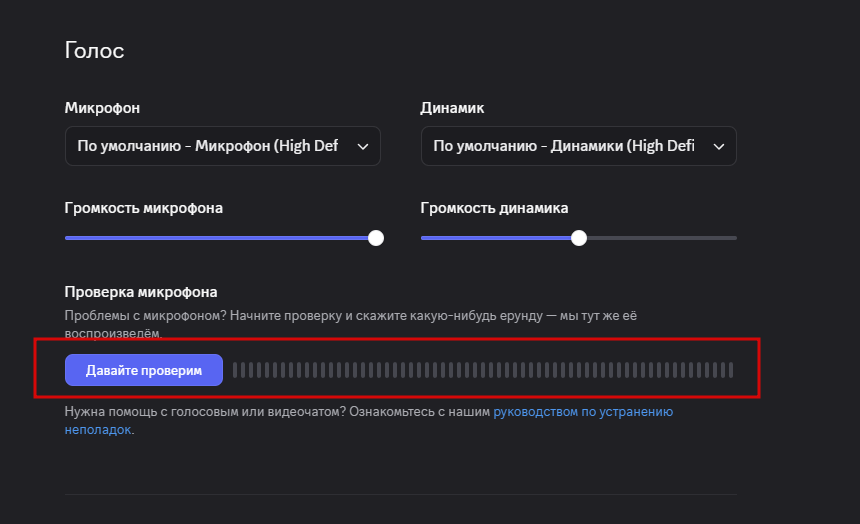
Task: Click the unfilled part of speaker volume track
Action: (x=660, y=238)
